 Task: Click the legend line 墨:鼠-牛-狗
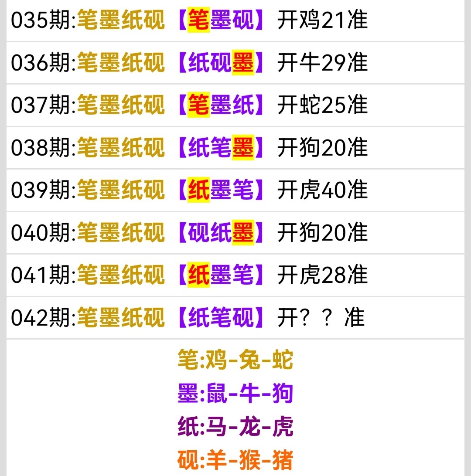tap(235, 394)
